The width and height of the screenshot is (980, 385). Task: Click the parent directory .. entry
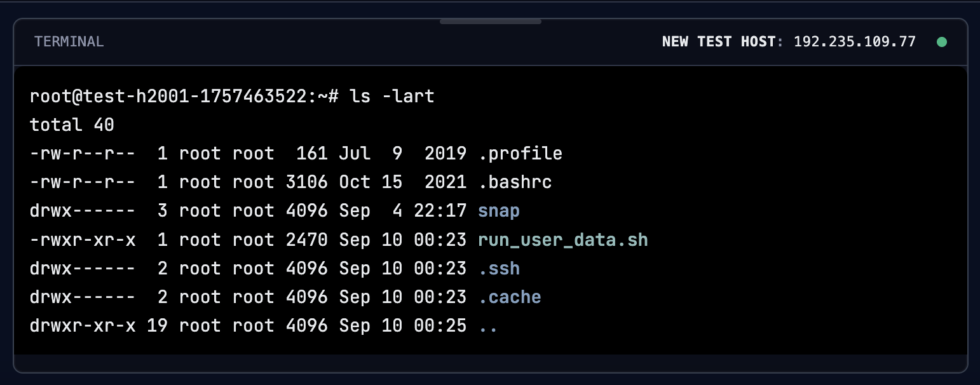[x=487, y=327]
